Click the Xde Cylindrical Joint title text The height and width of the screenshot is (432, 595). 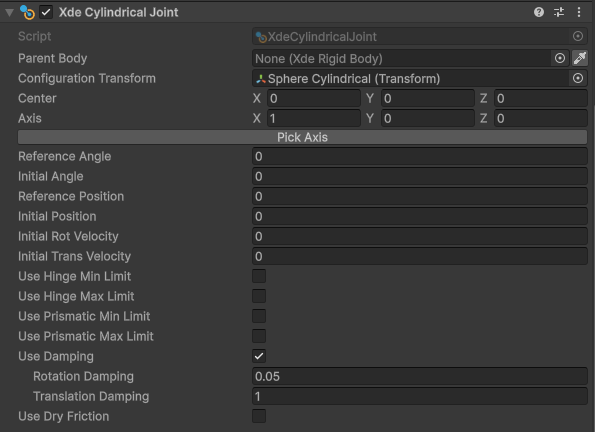[118, 13]
